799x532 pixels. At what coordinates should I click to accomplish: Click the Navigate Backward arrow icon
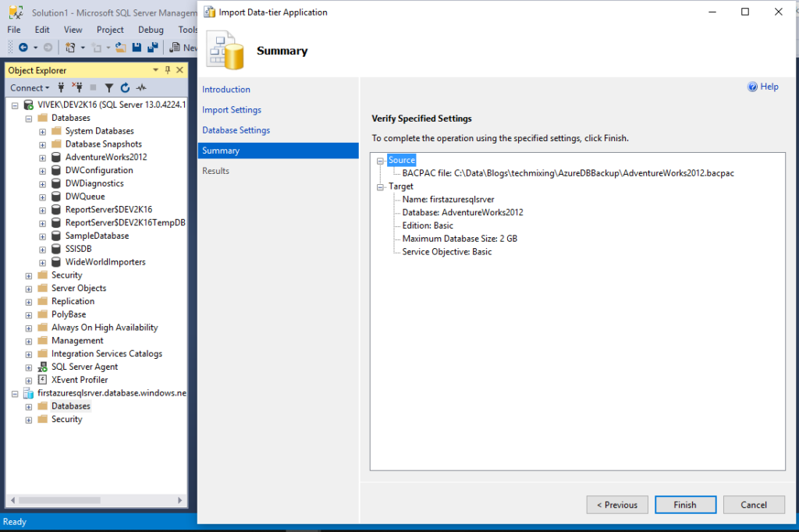pos(23,48)
